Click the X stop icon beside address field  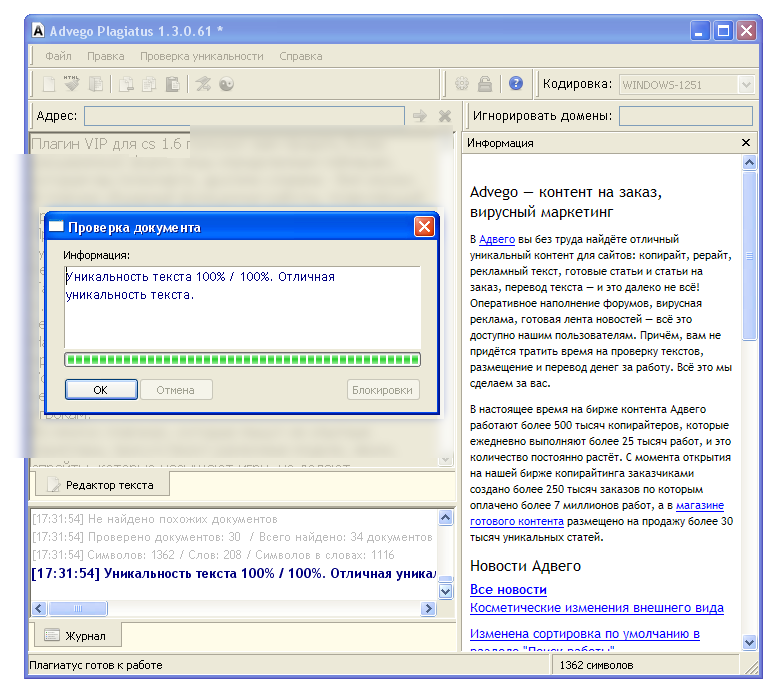point(445,116)
